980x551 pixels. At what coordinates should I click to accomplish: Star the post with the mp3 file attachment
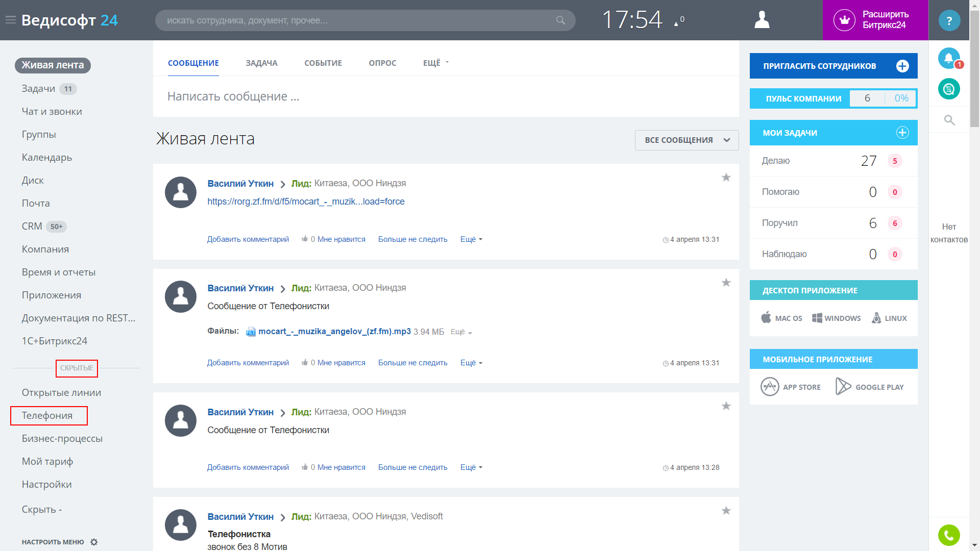(x=726, y=283)
